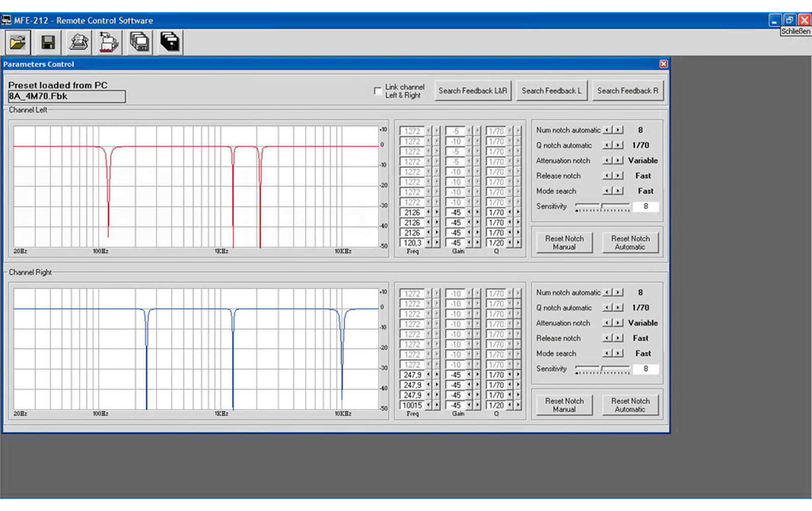
Task: Increase Num notch automatic in Channel Left
Action: pos(618,130)
